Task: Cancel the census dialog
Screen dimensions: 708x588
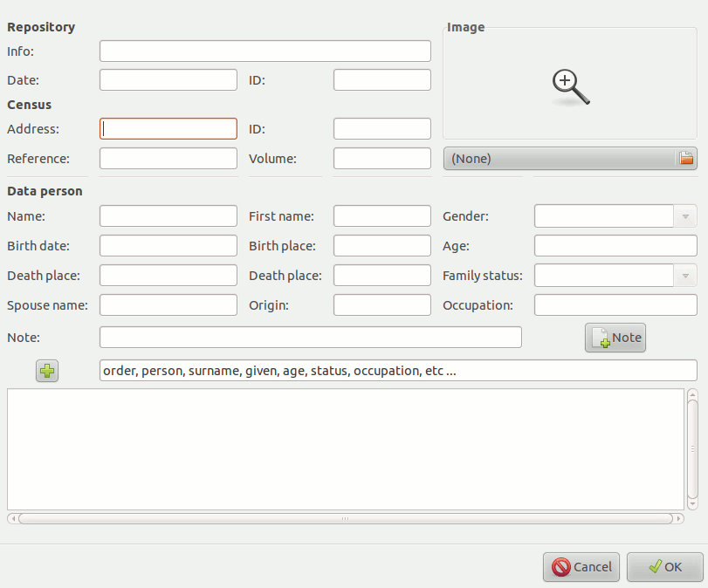Action: point(581,567)
